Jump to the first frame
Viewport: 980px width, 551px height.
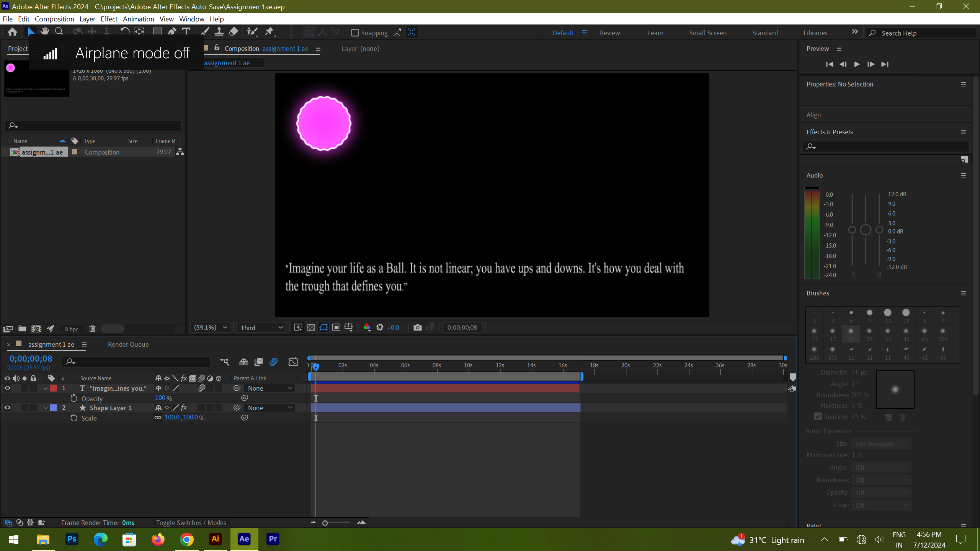[x=830, y=64]
